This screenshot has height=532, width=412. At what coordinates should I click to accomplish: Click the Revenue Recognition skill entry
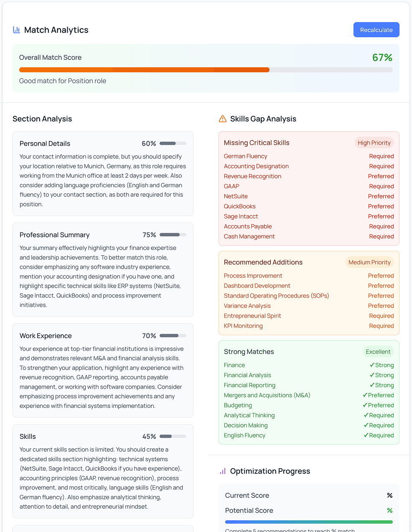(252, 176)
